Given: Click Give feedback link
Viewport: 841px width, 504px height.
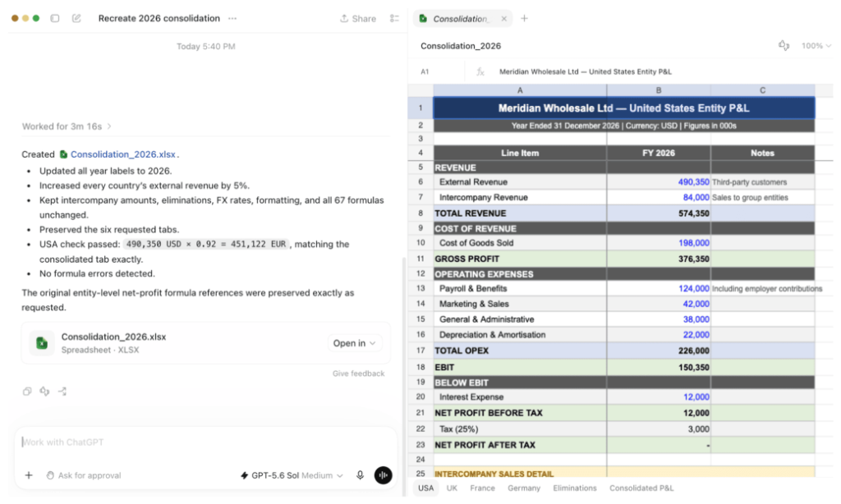Looking at the screenshot, I should point(358,373).
